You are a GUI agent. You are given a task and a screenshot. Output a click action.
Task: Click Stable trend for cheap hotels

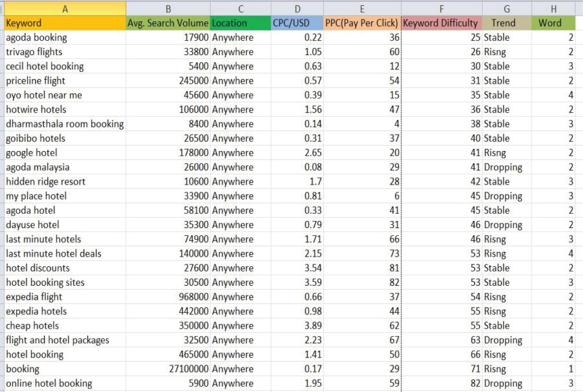tap(507, 326)
